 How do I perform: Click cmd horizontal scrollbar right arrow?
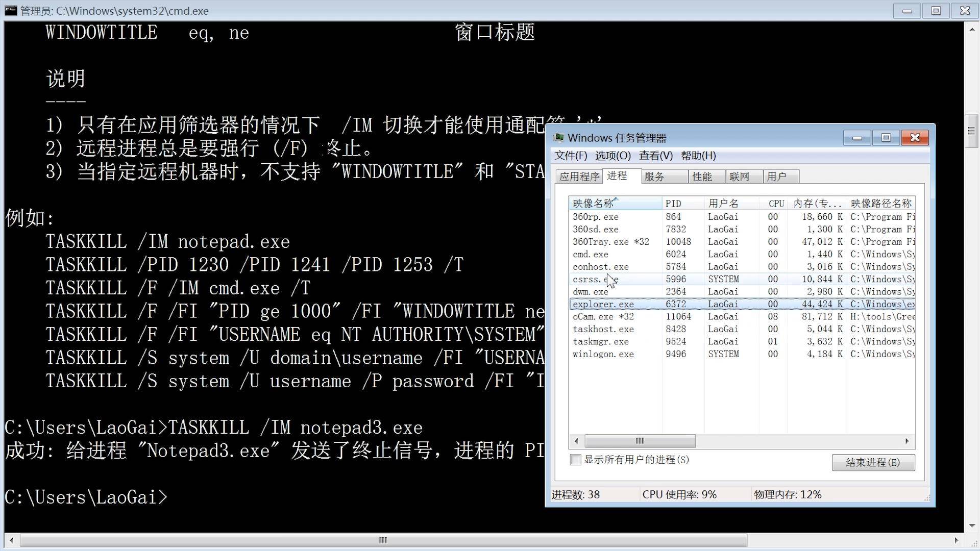click(956, 540)
